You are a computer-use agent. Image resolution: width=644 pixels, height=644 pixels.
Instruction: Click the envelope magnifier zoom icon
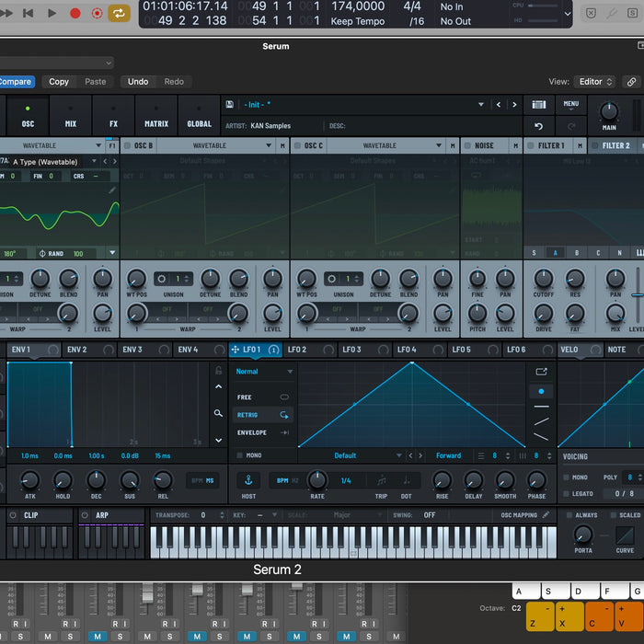(219, 413)
